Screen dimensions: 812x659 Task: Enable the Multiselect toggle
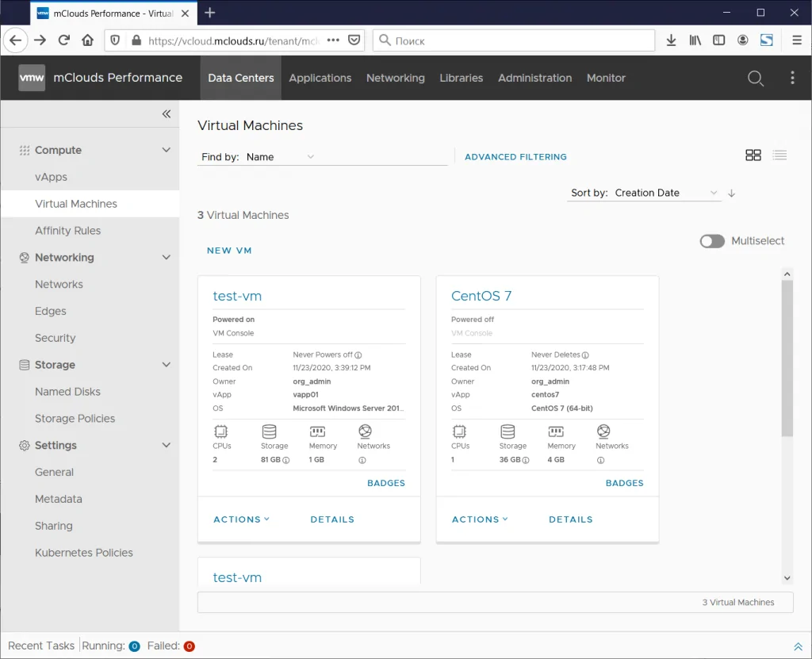click(x=712, y=241)
